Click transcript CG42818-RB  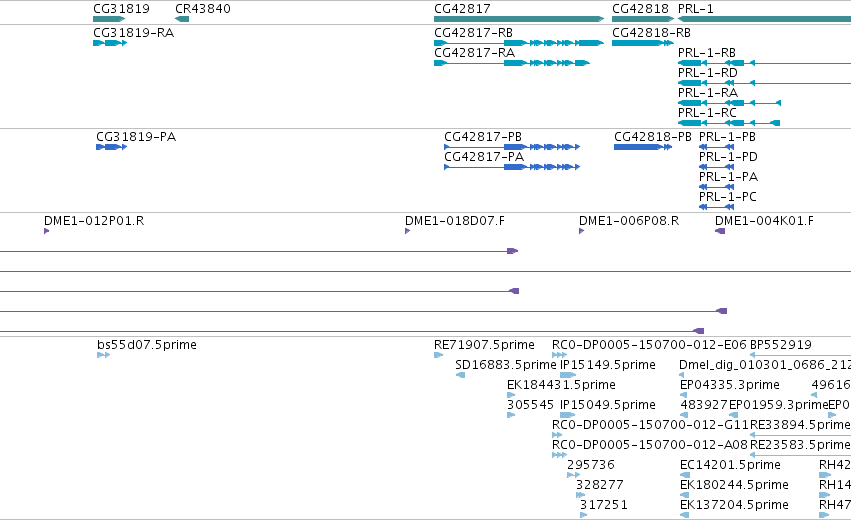(643, 43)
